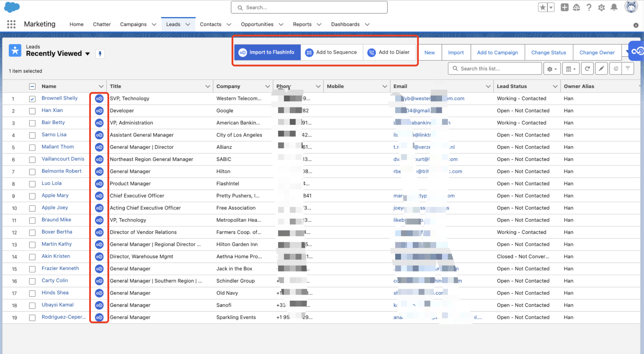The height and width of the screenshot is (354, 644).
Task: Open Setup gear icon in header
Action: point(601,8)
